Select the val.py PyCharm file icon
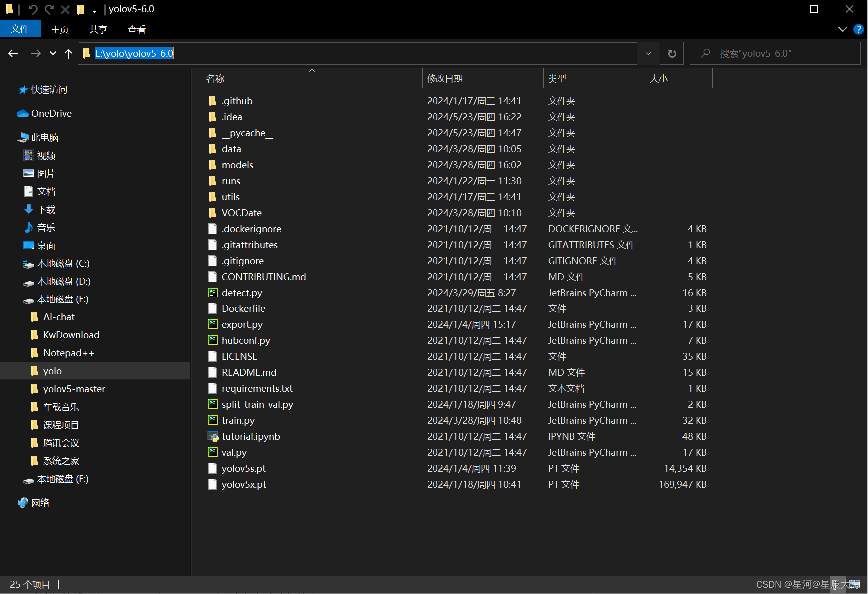868x594 pixels. coord(213,452)
